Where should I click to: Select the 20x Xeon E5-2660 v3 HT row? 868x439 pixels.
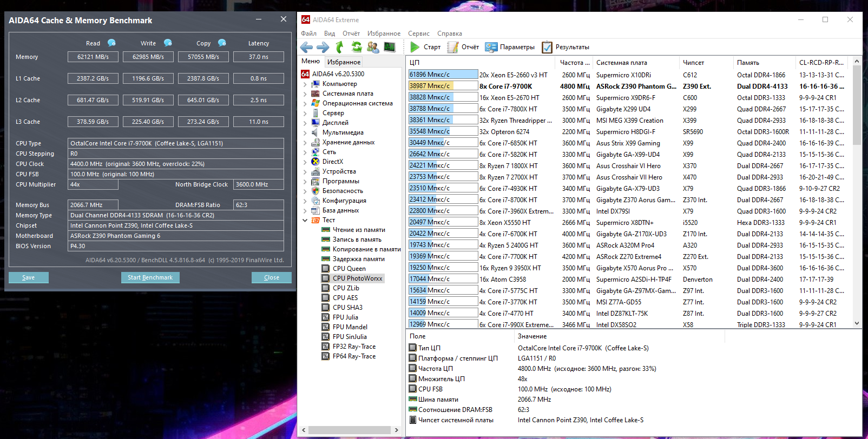(x=629, y=75)
